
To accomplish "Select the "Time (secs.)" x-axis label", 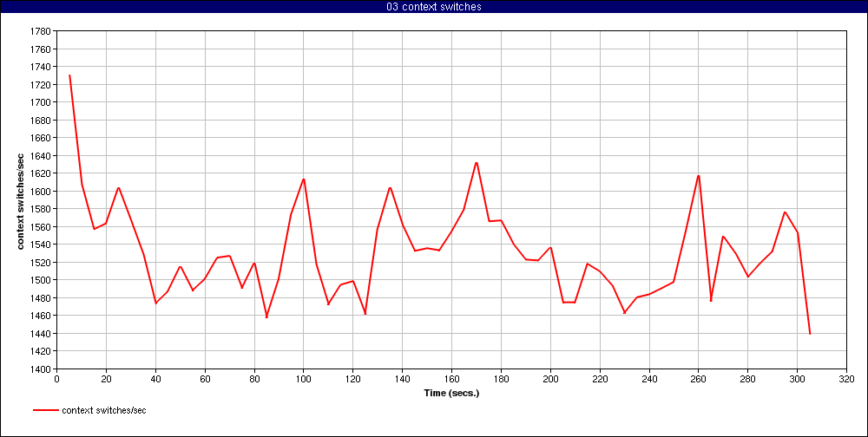I will pos(451,394).
